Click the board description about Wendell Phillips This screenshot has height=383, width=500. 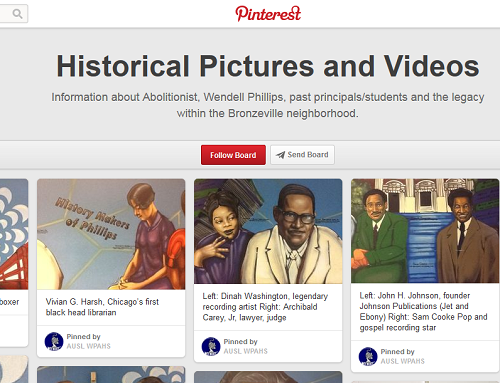pos(268,105)
